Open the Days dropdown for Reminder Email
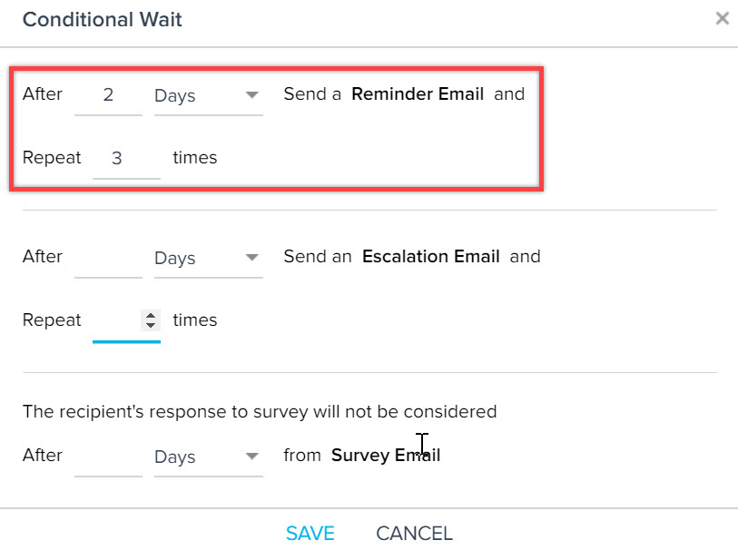This screenshot has height=560, width=738. pyautogui.click(x=208, y=95)
